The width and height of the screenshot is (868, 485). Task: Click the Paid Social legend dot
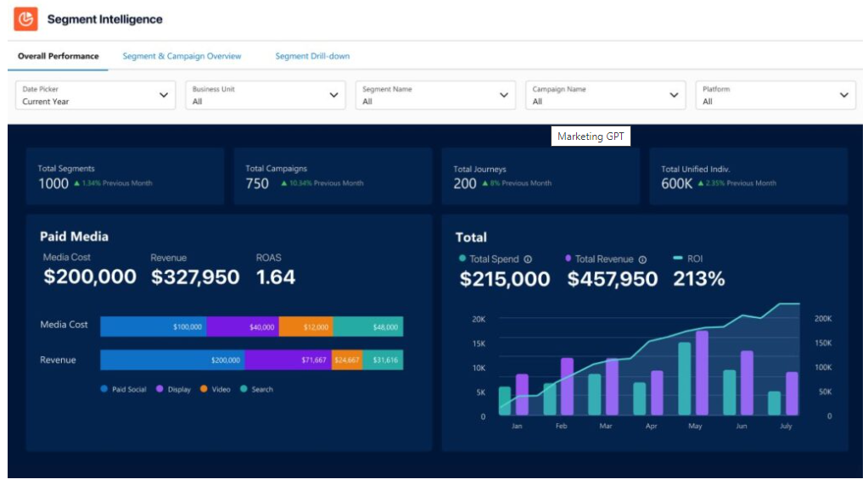pos(104,389)
